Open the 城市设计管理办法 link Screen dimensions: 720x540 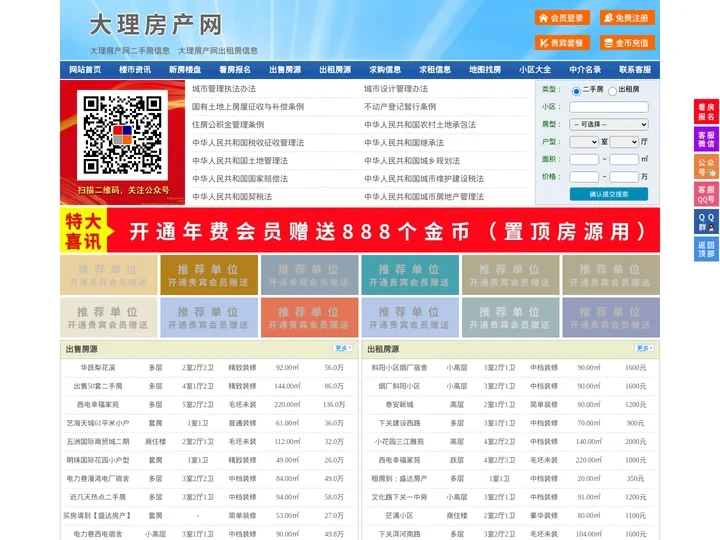396,89
